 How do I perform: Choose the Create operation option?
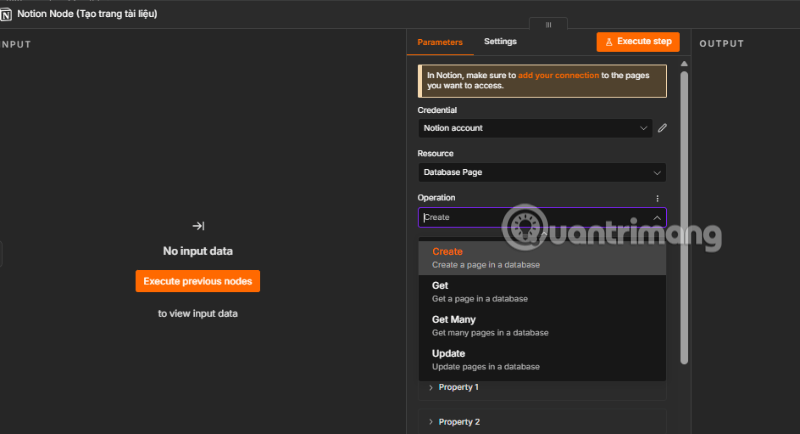542,258
